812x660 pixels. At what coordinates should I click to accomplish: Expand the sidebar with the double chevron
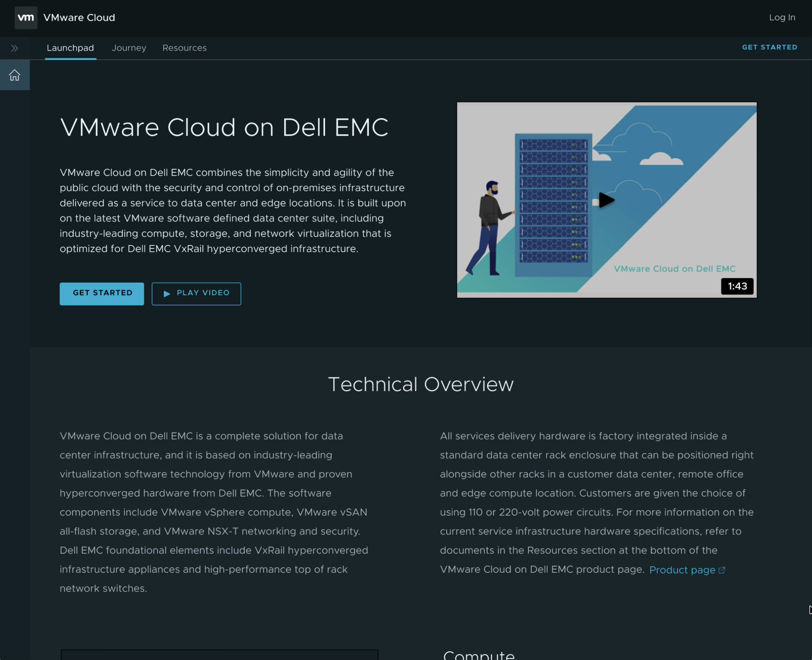coord(14,48)
